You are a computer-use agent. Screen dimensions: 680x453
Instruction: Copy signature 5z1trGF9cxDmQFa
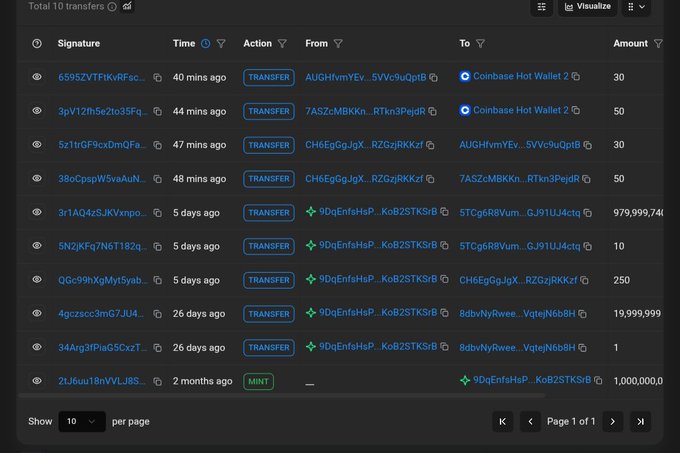tap(157, 145)
